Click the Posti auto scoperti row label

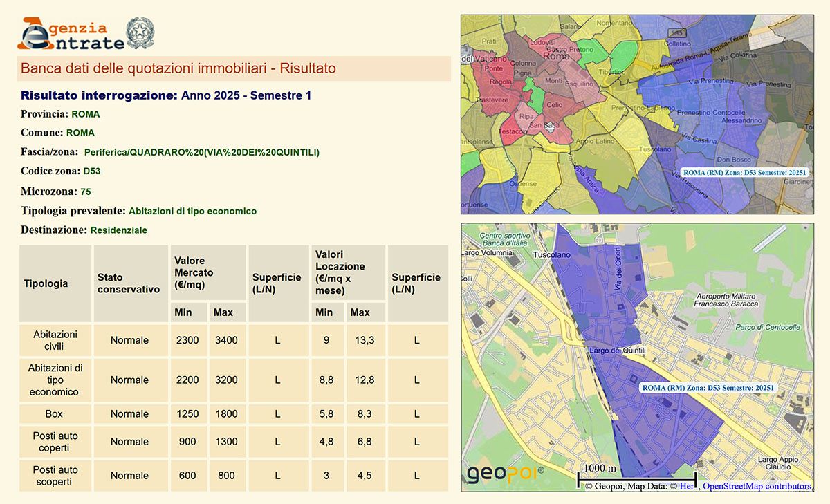tap(55, 475)
